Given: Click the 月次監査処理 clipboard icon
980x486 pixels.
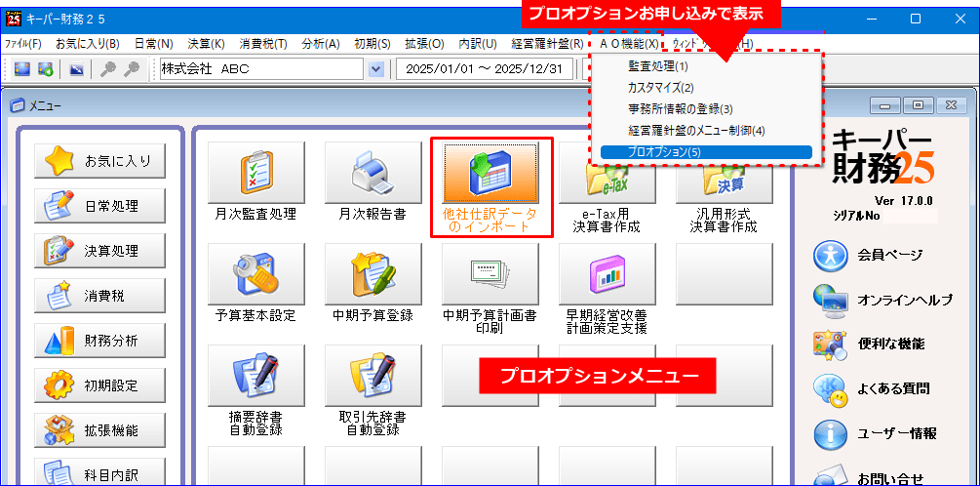Looking at the screenshot, I should click(256, 172).
